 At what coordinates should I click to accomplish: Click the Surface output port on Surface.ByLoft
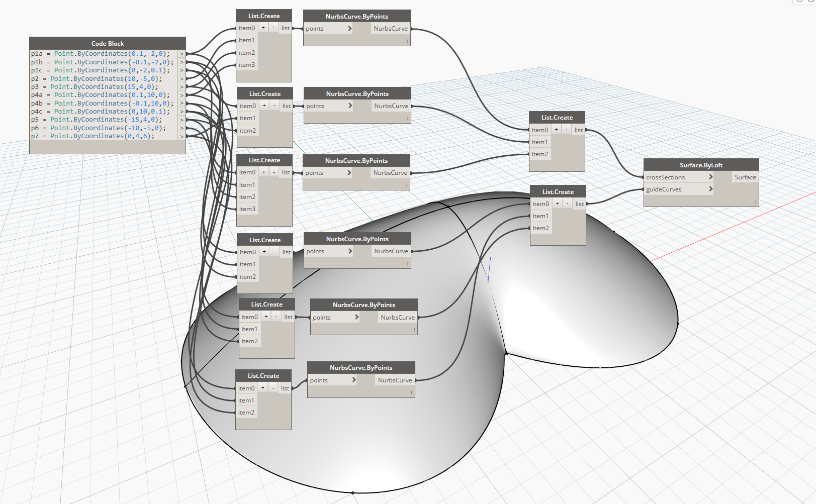point(745,177)
